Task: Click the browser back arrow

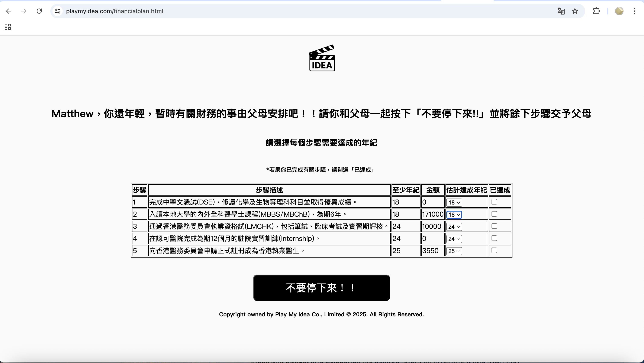Action: point(9,11)
